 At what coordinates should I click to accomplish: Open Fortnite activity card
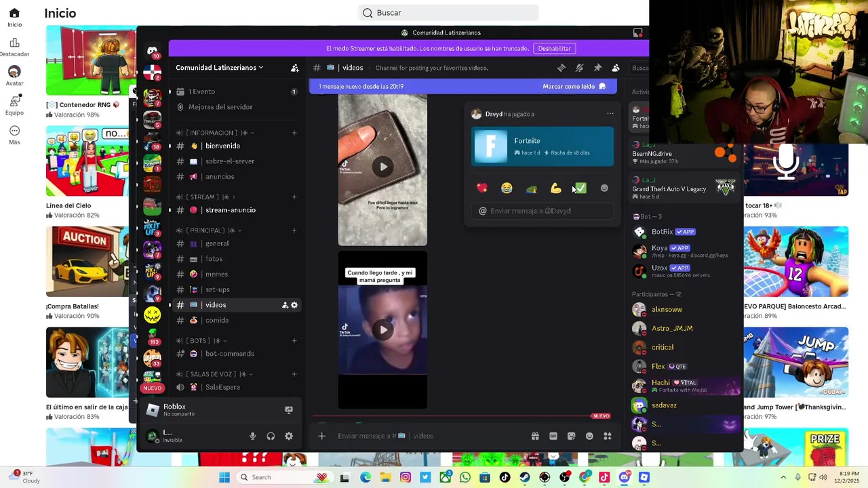pyautogui.click(x=542, y=146)
